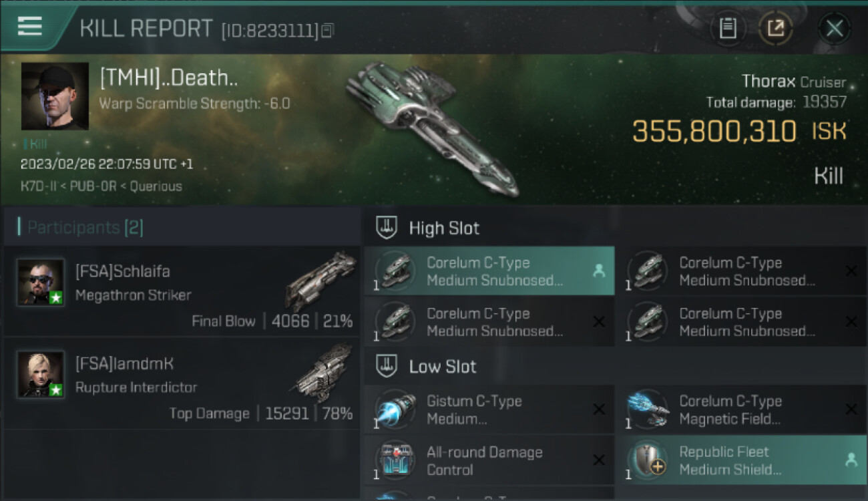Click the Thorax ship render

[431, 130]
